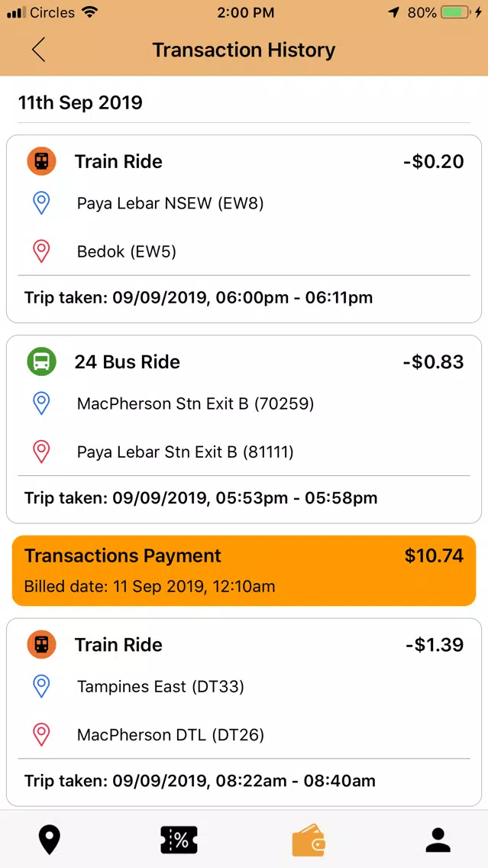Open the profile person tab
This screenshot has width=488, height=868.
(x=438, y=840)
